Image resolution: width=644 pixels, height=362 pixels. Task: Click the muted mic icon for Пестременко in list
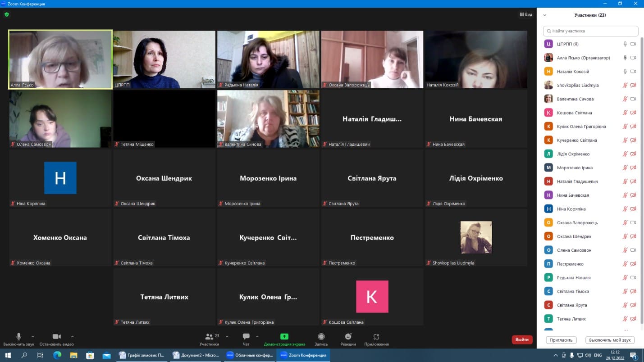(625, 264)
